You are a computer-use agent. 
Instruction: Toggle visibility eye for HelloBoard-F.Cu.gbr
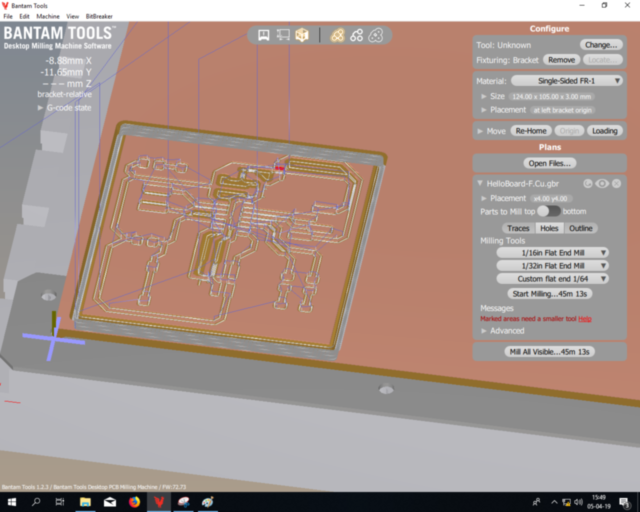602,184
